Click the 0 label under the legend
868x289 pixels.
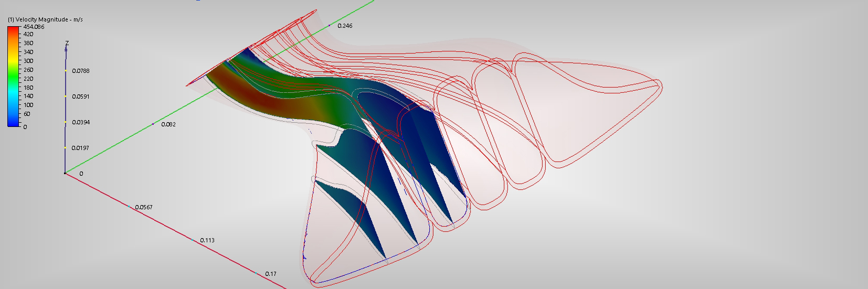click(x=25, y=127)
